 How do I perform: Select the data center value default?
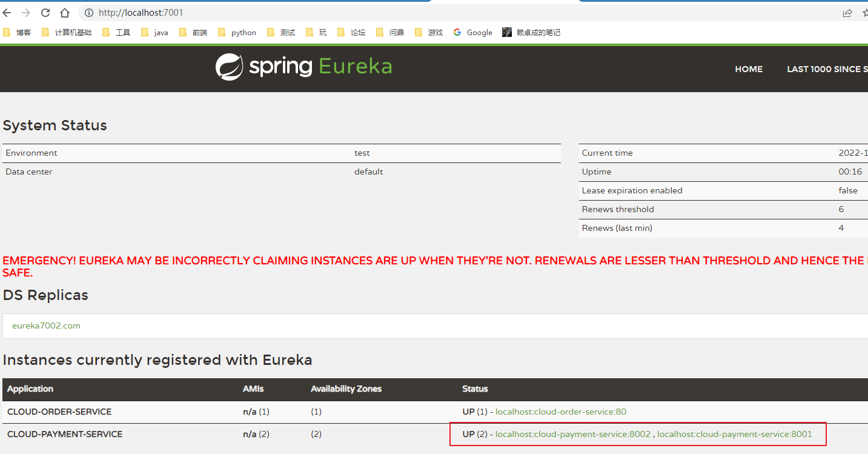pos(369,172)
